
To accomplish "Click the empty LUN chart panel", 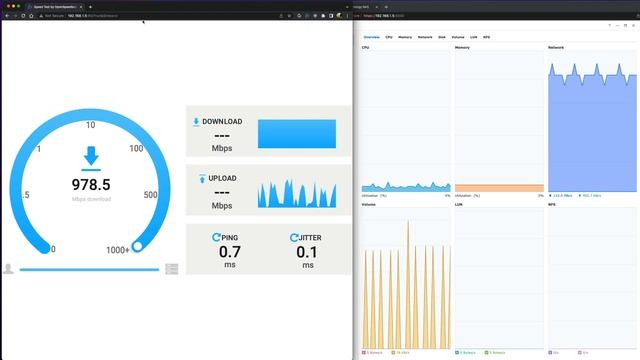I will [x=499, y=278].
